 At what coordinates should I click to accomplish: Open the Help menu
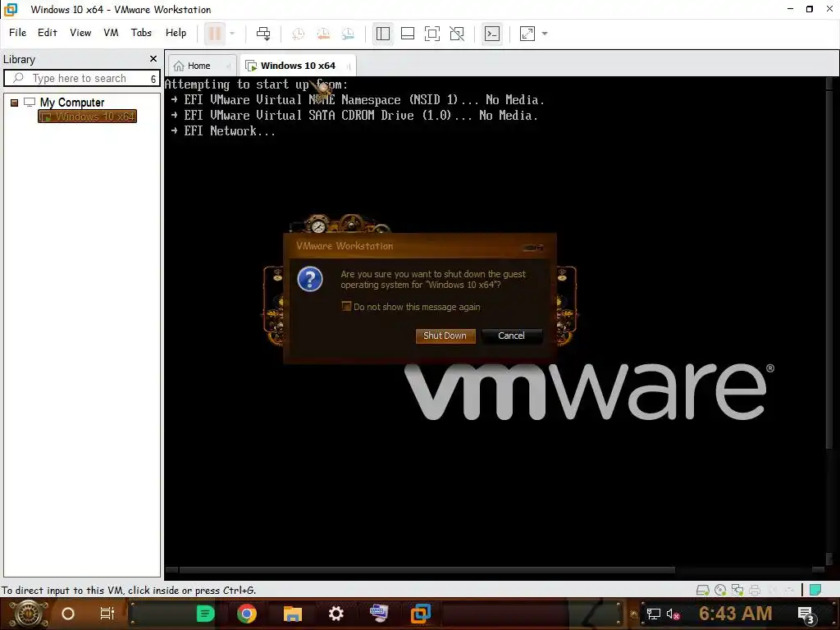176,33
